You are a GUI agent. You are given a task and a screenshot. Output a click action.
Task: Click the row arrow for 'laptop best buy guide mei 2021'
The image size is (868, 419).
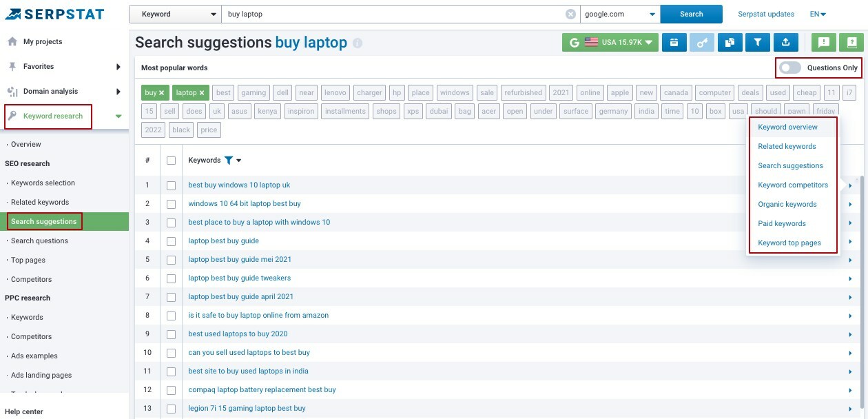850,260
